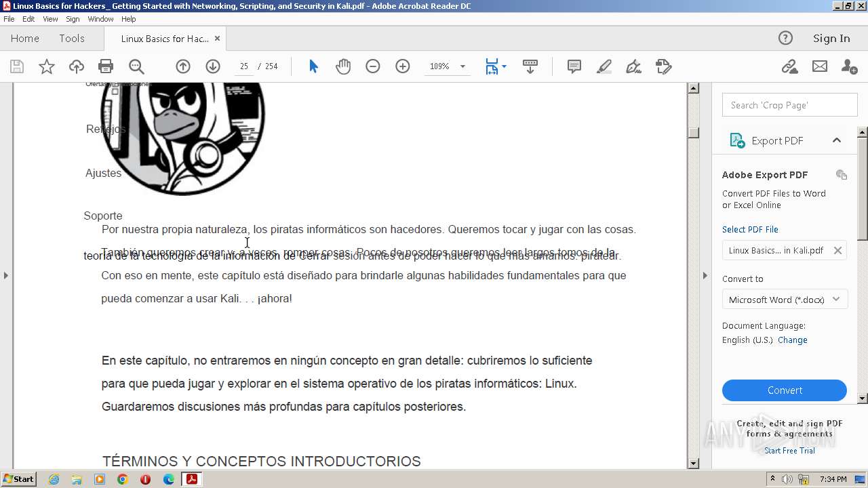Open the Edit menu
The width and height of the screenshot is (868, 488).
click(x=28, y=19)
